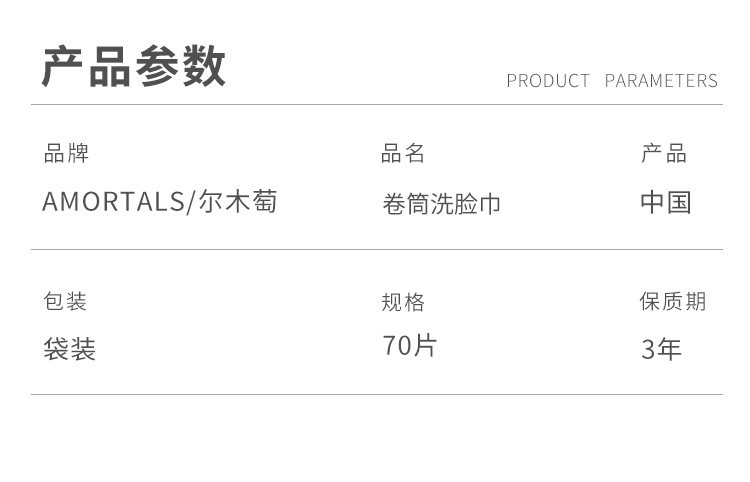
Task: Select the 中国 origin value
Action: pos(666,202)
